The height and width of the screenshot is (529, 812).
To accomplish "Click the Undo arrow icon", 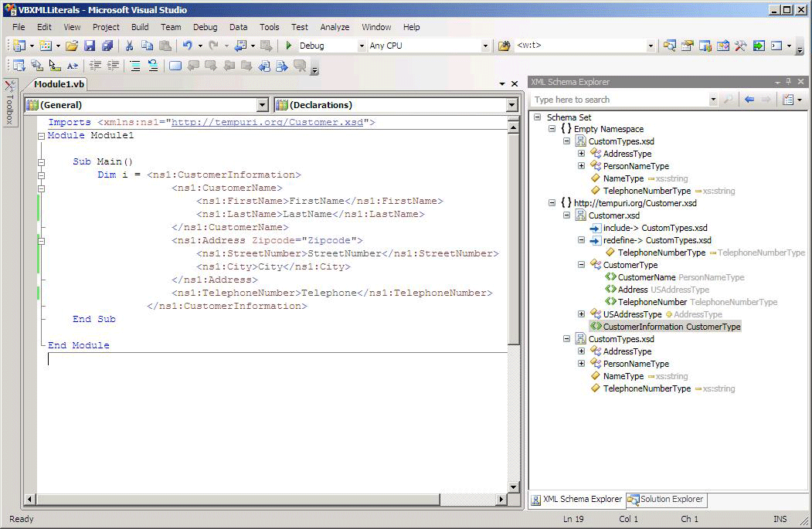I will click(188, 46).
